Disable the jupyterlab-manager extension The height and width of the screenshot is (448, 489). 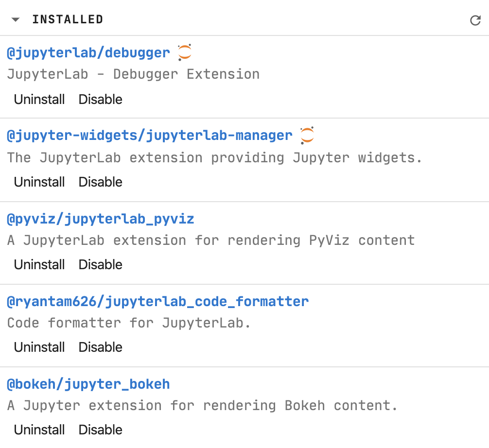100,182
